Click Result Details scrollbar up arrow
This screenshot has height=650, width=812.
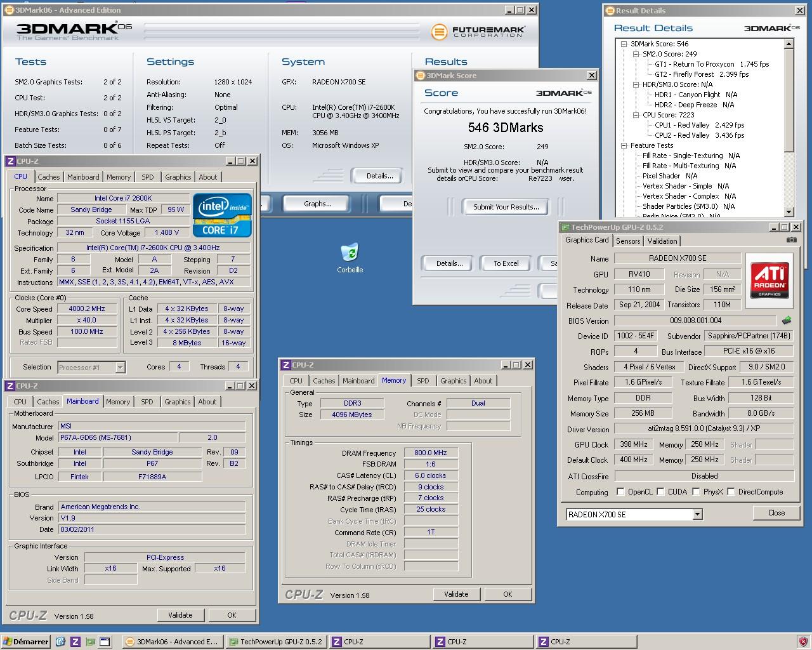(789, 44)
